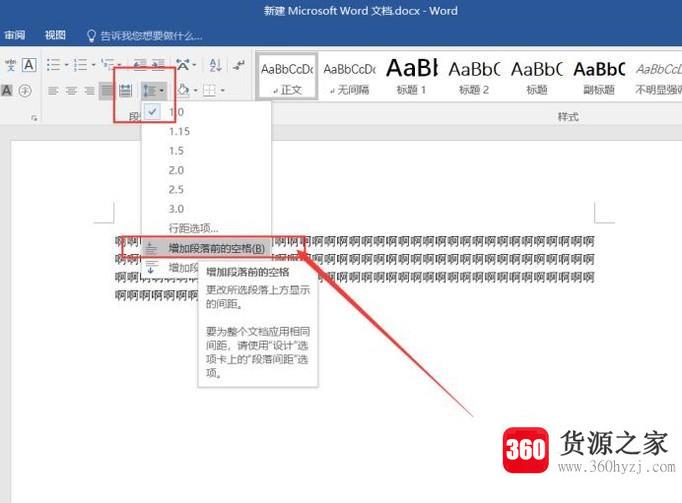This screenshot has width=682, height=503.
Task: Choose 2.5 line spacing
Action: [206, 189]
